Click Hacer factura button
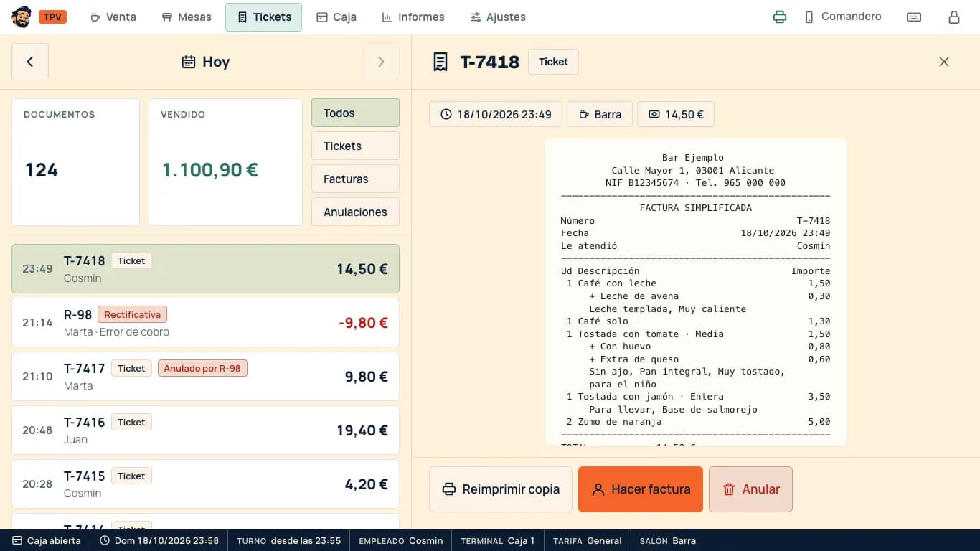The height and width of the screenshot is (551, 980). pos(641,489)
